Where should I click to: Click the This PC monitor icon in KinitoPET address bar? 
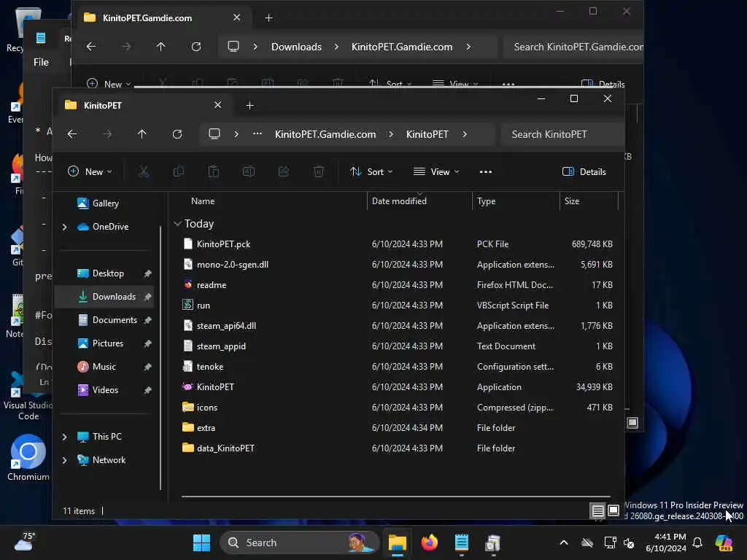pyautogui.click(x=214, y=134)
